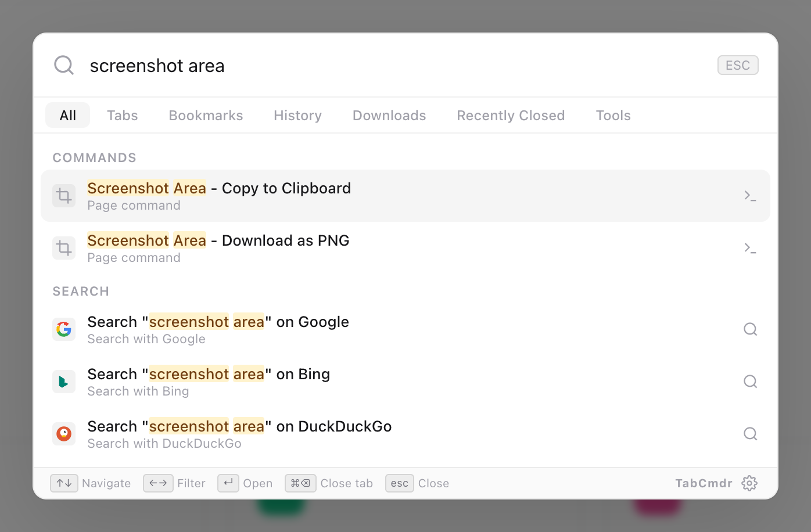Click the "Search with Bing" subtitle
Viewport: 811px width, 532px height.
138,391
